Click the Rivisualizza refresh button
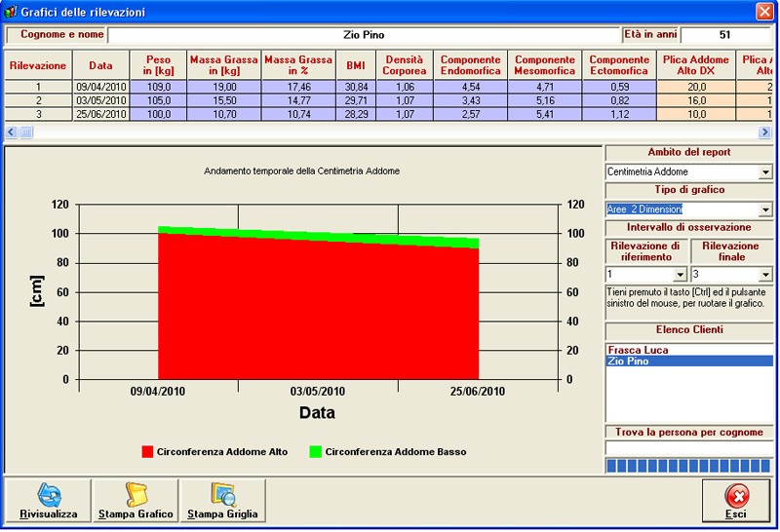The height and width of the screenshot is (532, 780). click(x=48, y=501)
